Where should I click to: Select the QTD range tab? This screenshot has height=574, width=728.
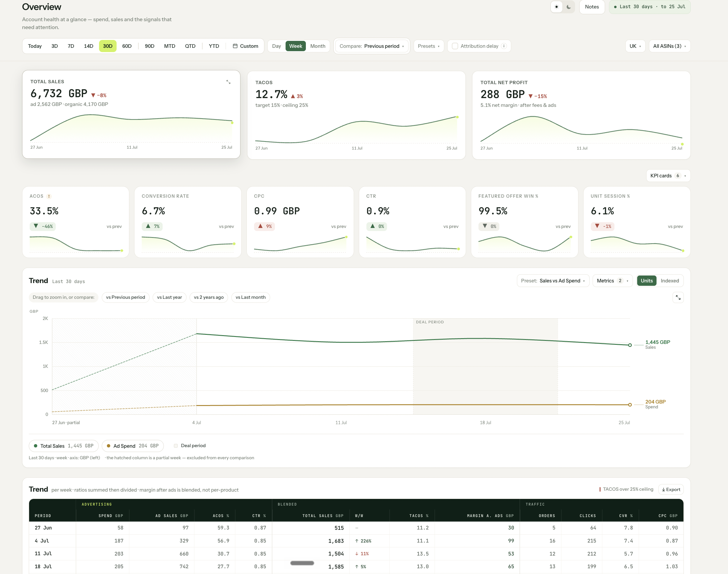pyautogui.click(x=190, y=46)
